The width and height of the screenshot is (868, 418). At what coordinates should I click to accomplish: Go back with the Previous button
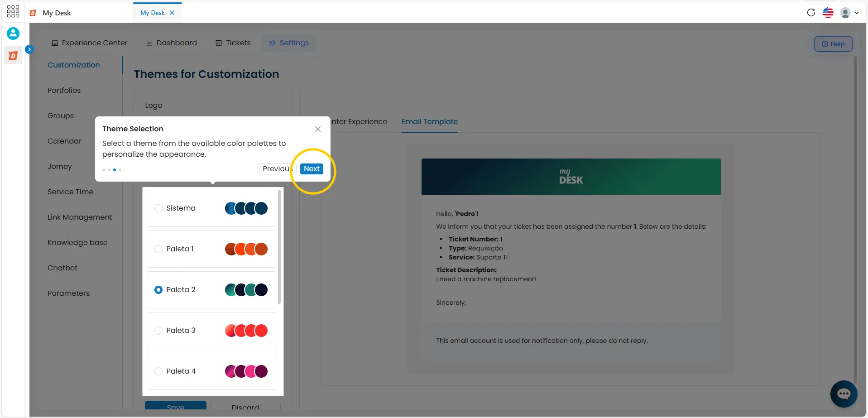(x=277, y=169)
